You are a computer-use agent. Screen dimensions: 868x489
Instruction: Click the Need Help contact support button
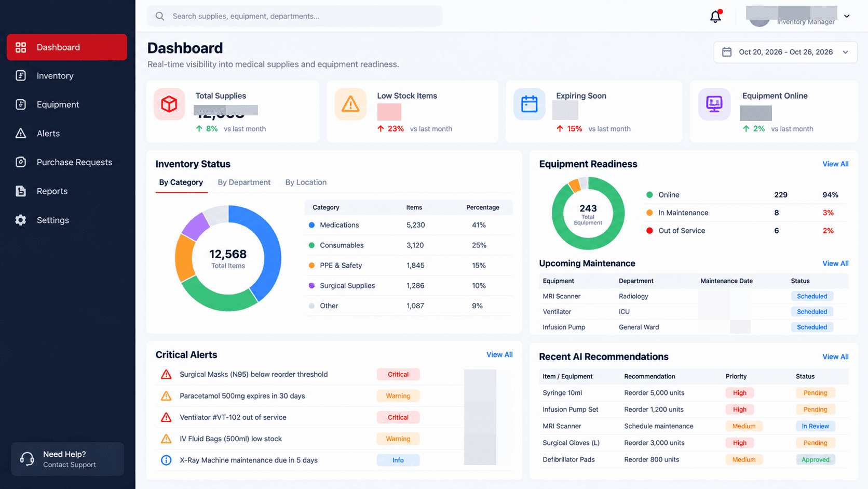coord(67,459)
